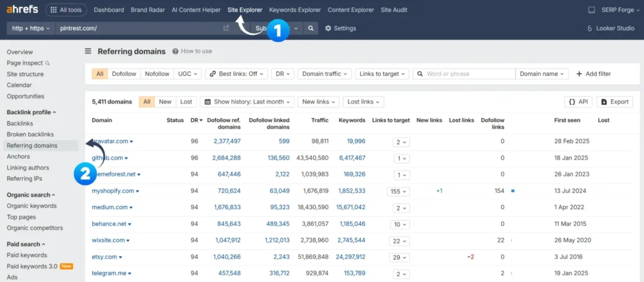Sort by the DR column header
Screen dimensions: 644x282
[x=196, y=120]
